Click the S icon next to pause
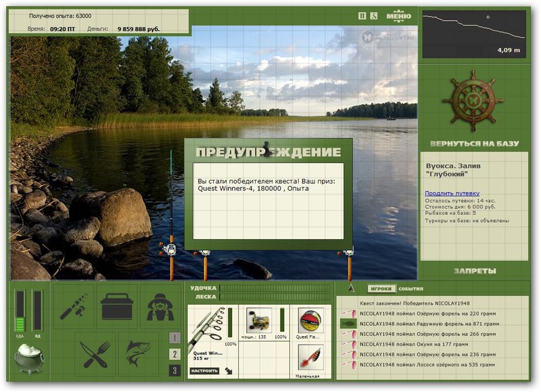Image resolution: width=541 pixels, height=392 pixels. click(374, 16)
